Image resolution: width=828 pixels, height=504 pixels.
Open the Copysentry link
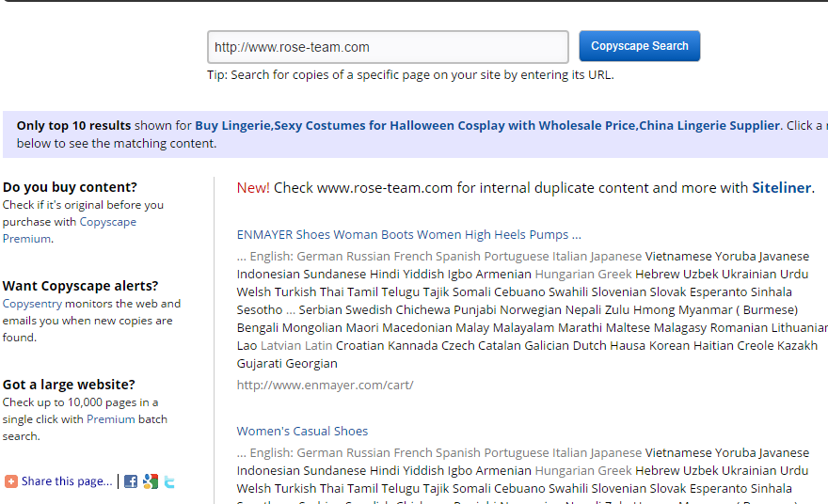point(32,304)
